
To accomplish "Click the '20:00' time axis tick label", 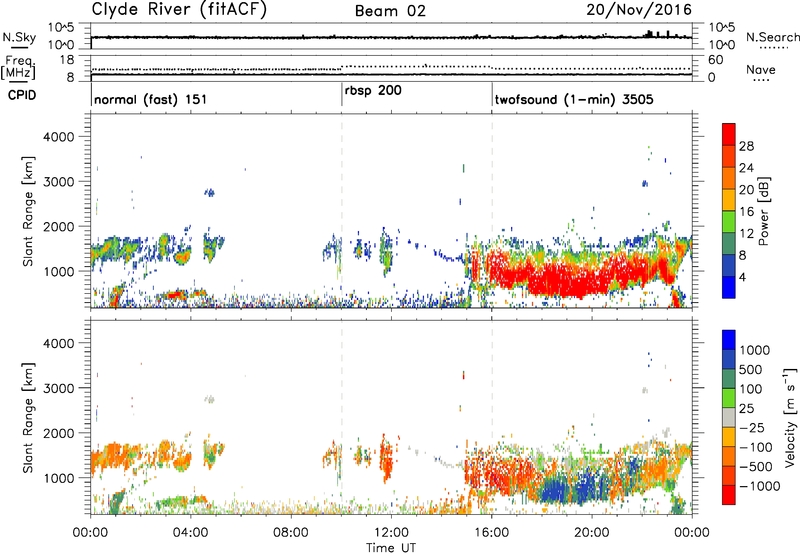I will tap(592, 533).
